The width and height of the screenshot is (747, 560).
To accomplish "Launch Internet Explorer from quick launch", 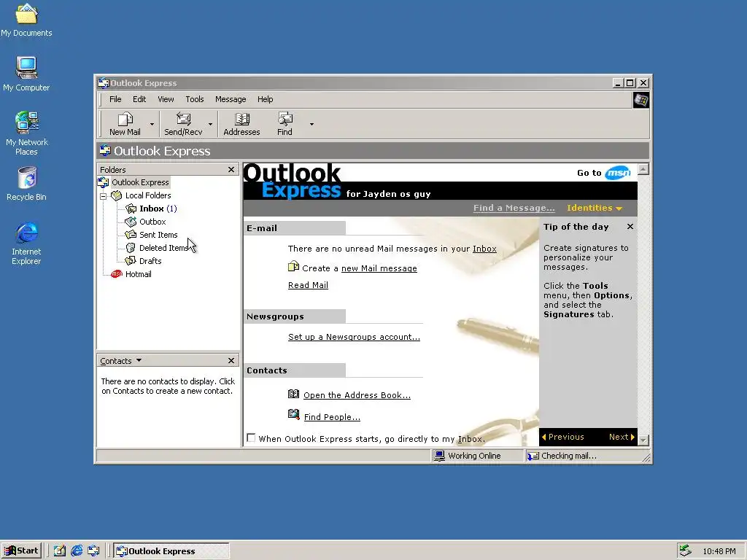I will click(76, 551).
